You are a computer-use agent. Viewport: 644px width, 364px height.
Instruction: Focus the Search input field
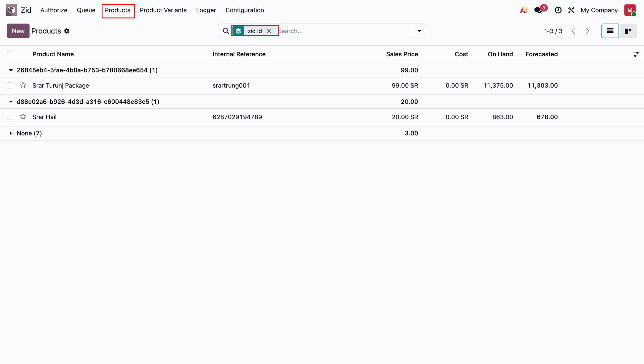[345, 31]
